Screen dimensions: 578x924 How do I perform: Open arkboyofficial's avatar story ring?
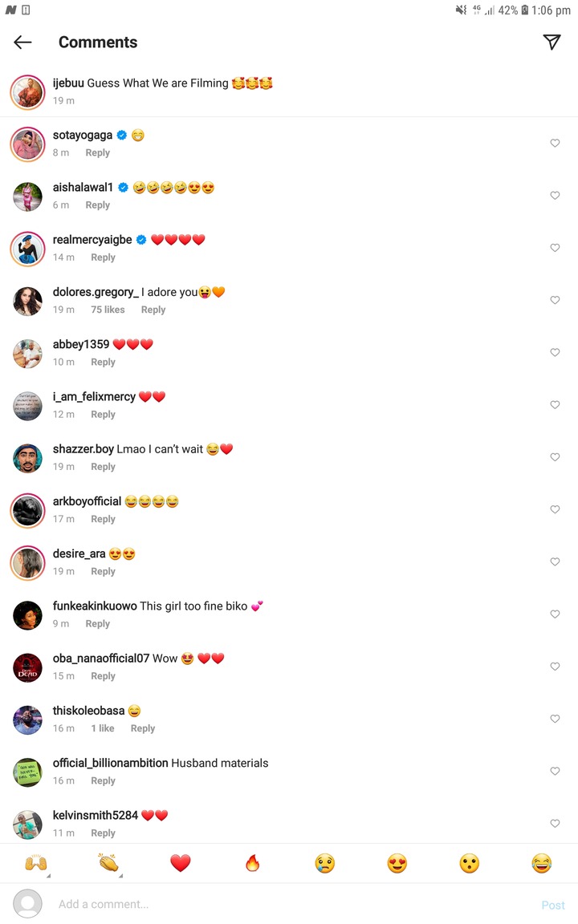(x=28, y=510)
